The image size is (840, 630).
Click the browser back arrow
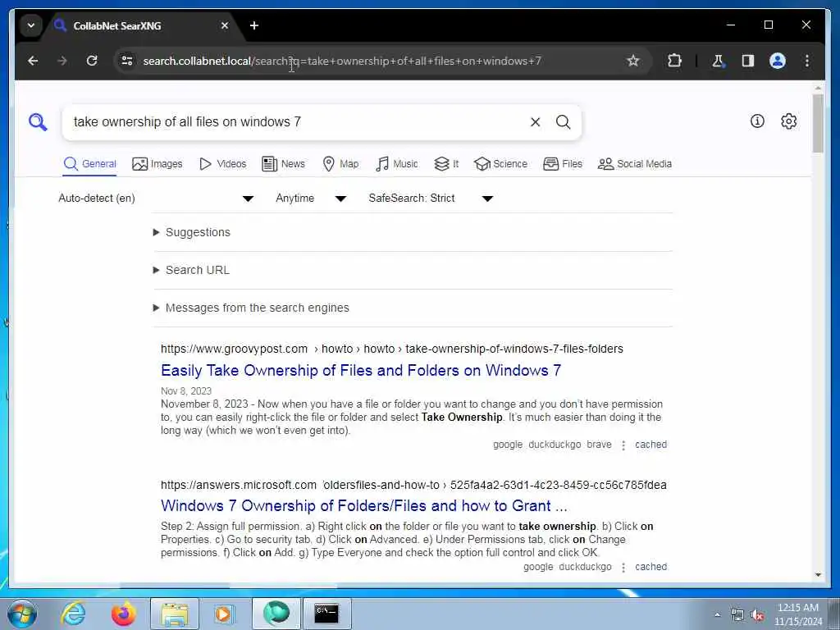pos(33,61)
